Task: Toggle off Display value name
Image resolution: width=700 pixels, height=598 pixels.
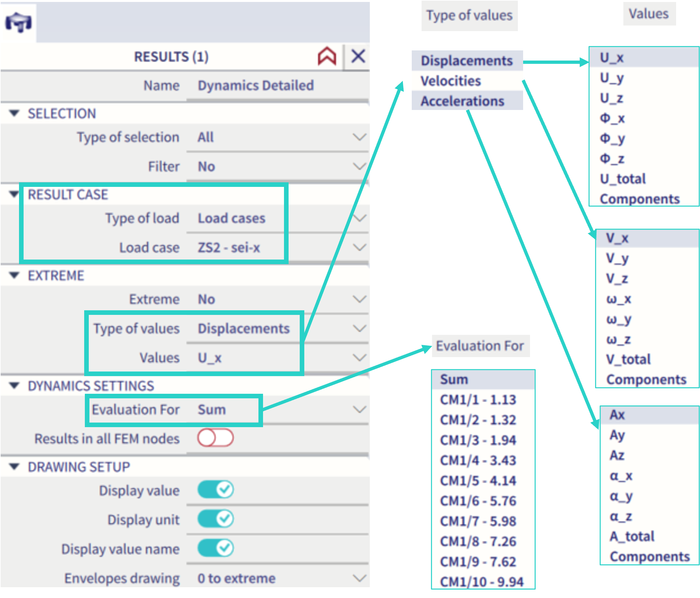Action: click(x=216, y=548)
